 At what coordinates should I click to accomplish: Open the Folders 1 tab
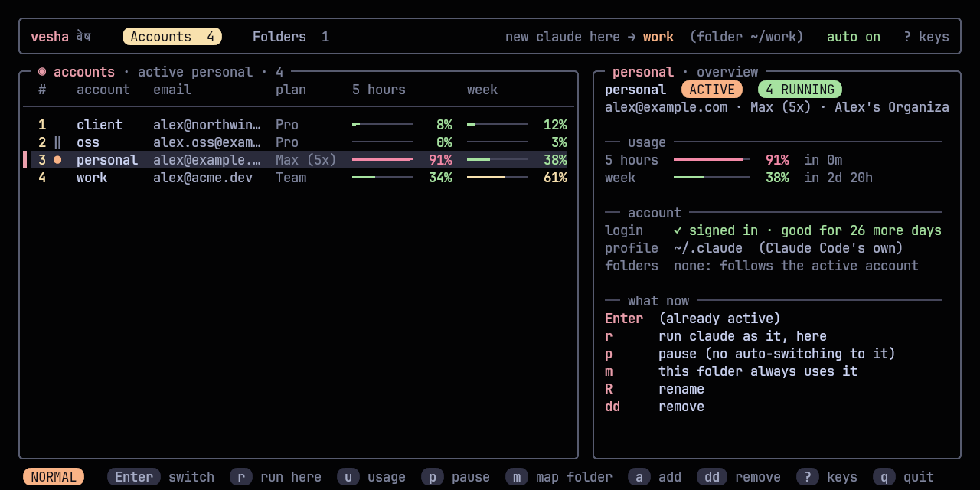coord(291,37)
